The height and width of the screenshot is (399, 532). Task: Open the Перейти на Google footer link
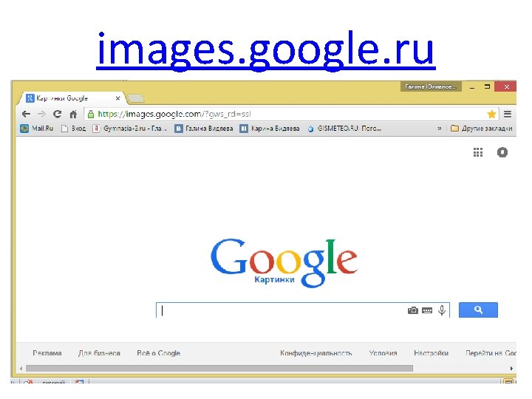click(491, 353)
